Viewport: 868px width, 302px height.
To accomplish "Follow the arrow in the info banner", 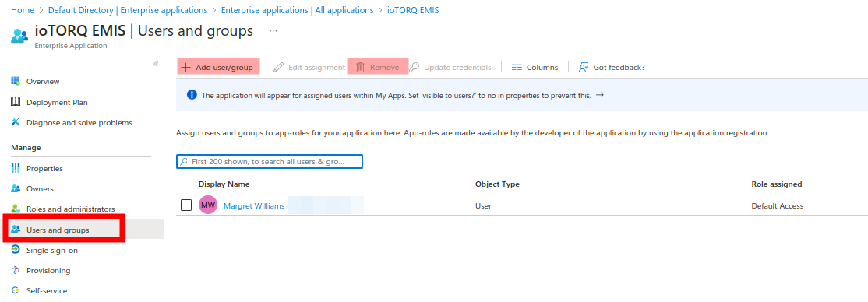I will [599, 95].
